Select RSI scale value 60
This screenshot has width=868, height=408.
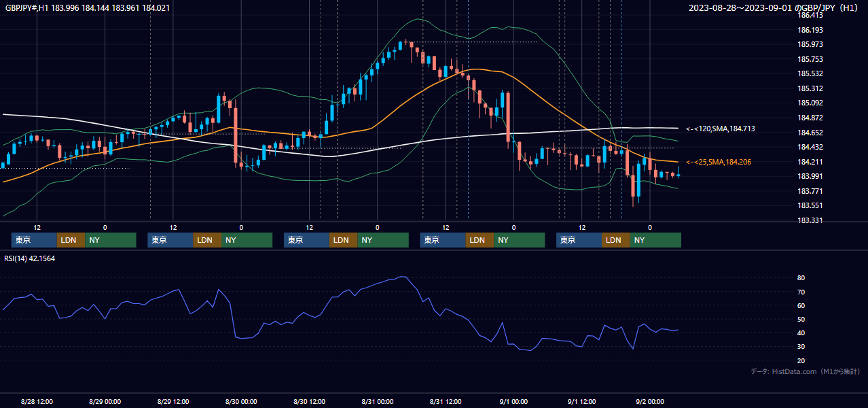point(801,305)
